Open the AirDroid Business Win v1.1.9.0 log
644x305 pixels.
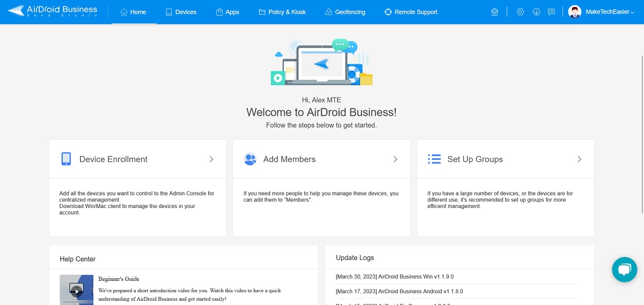coord(394,277)
